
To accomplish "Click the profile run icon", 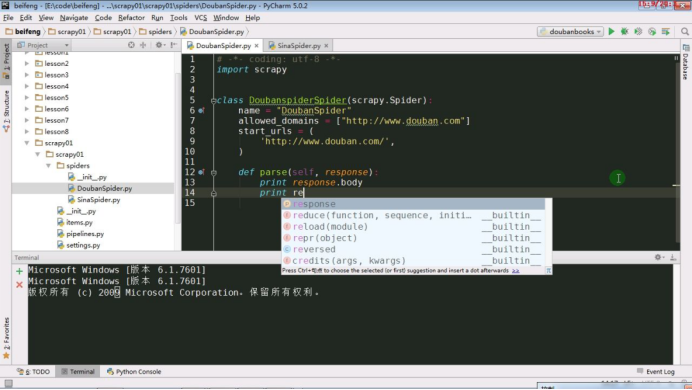I will (x=652, y=31).
